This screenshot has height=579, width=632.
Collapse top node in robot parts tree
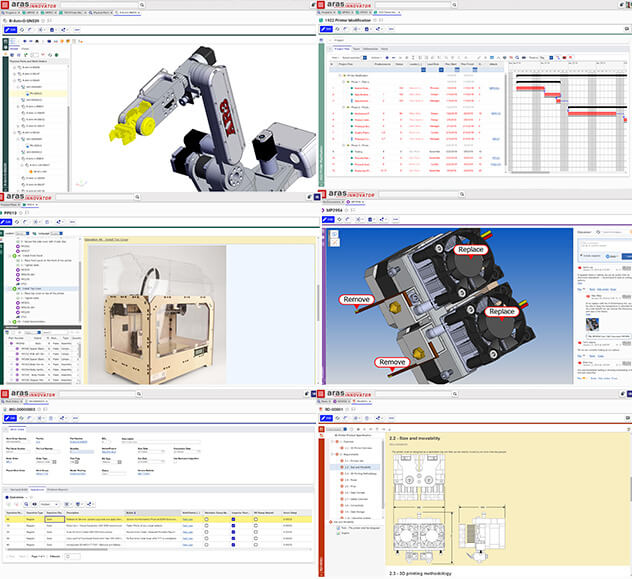pyautogui.click(x=12, y=67)
